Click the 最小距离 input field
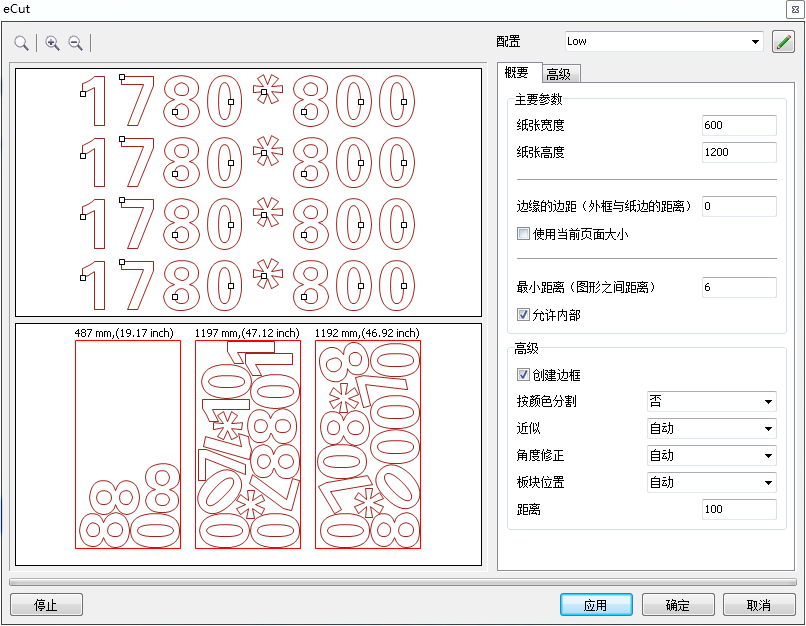 739,287
